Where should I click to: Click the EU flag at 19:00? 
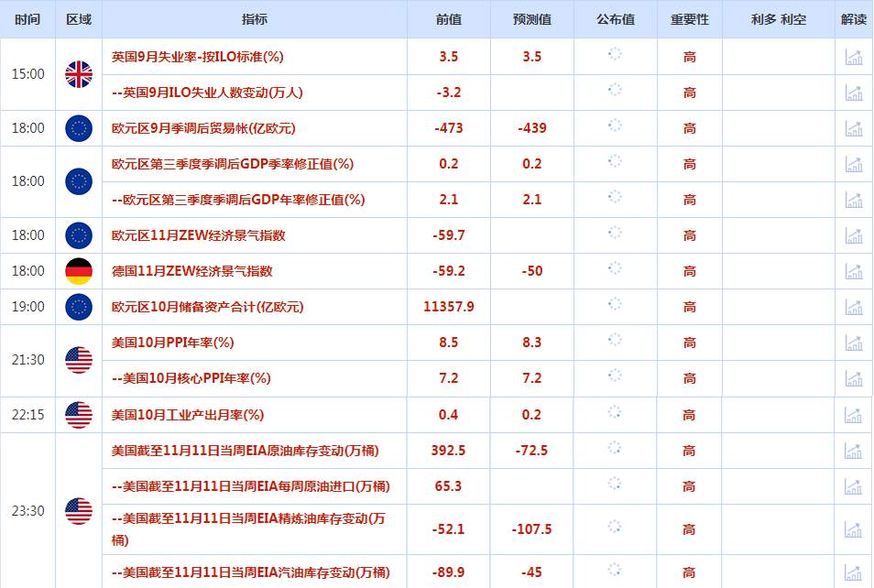click(79, 307)
